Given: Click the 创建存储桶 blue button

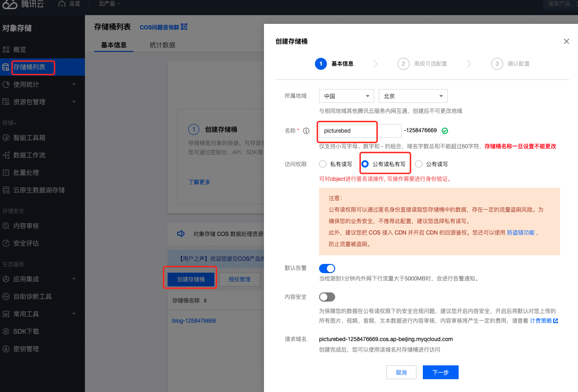Looking at the screenshot, I should click(191, 279).
